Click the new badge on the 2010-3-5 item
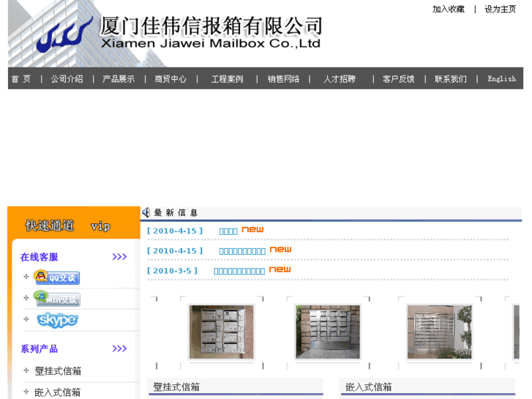532x399 pixels. tap(280, 269)
